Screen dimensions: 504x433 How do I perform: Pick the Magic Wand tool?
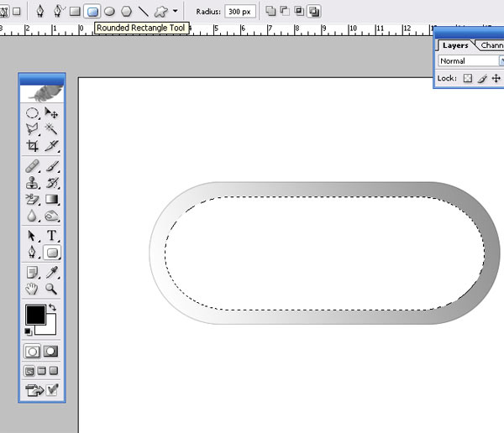[x=51, y=129]
